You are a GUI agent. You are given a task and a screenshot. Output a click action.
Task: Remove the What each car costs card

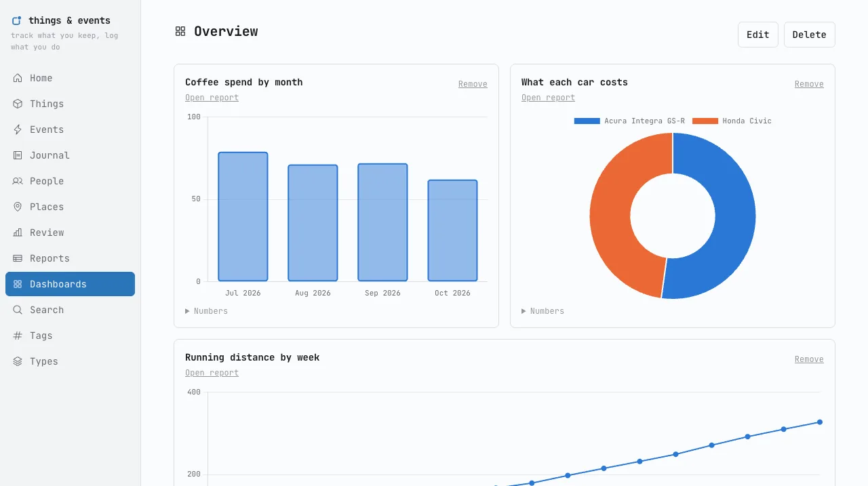click(809, 84)
